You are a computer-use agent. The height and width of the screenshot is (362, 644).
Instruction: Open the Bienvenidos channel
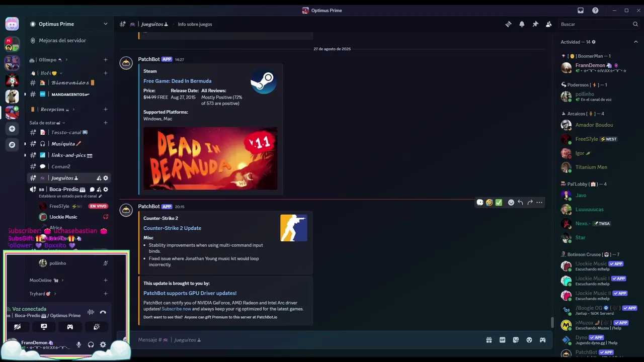coord(68,83)
